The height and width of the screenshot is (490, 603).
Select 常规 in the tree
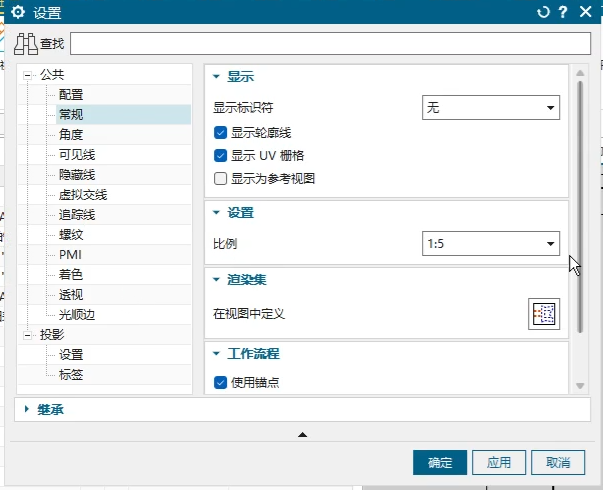point(71,115)
